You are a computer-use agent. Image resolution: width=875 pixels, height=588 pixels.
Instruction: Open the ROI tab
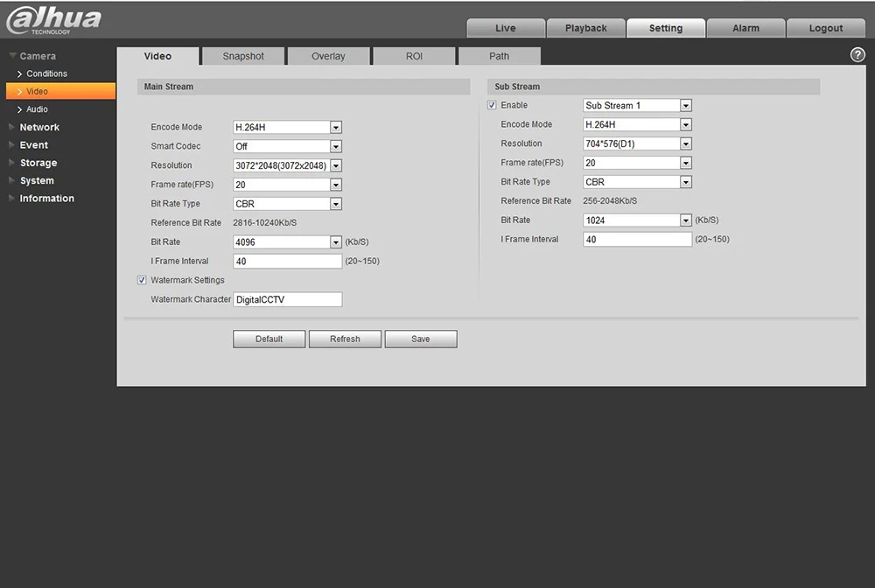414,56
